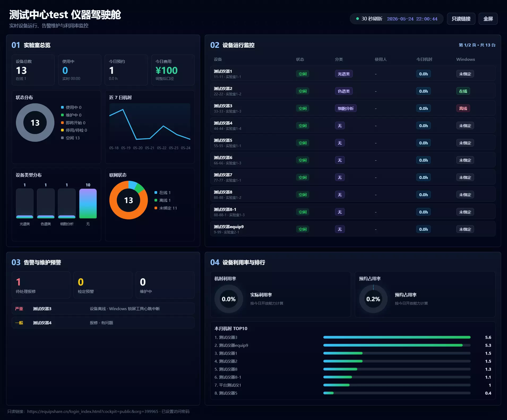The image size is (507, 420).
Task: Click 空闲 status badge of 测试仪器1
Action: pos(302,74)
